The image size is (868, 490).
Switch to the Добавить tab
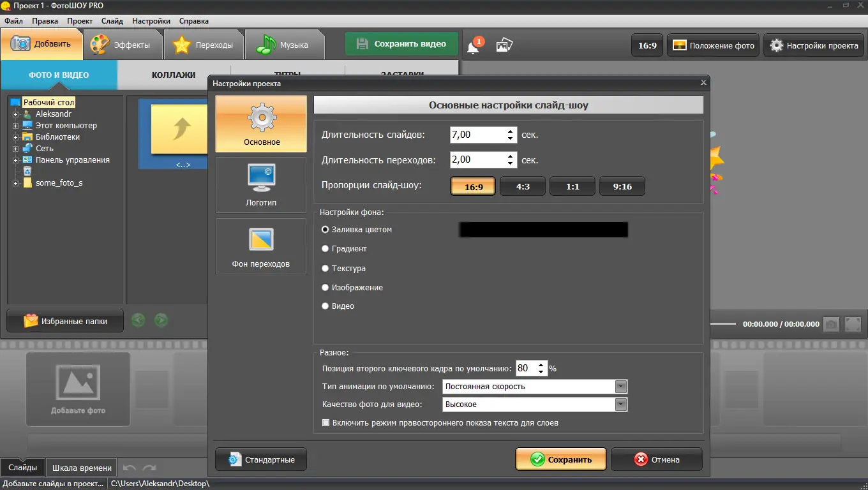pyautogui.click(x=42, y=44)
